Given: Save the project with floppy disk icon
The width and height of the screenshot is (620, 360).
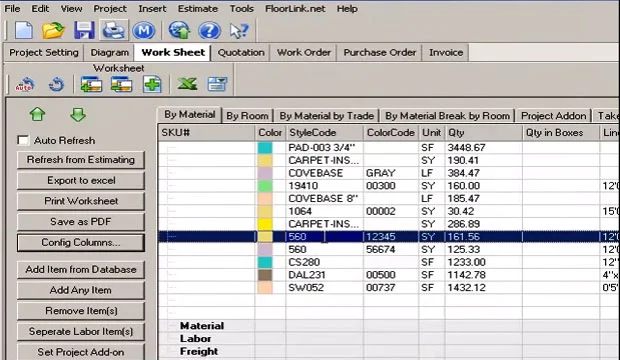Looking at the screenshot, I should click(x=84, y=30).
